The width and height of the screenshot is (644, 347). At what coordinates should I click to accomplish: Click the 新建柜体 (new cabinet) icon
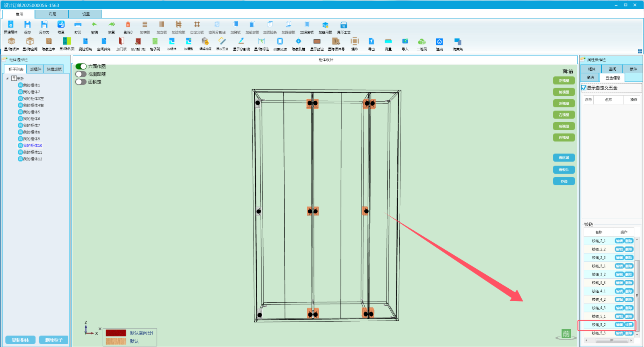click(11, 25)
